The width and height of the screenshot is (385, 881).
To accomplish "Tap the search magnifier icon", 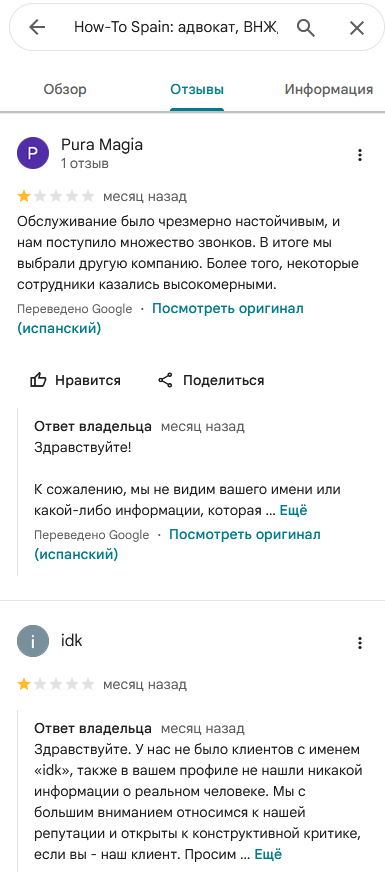I will tap(306, 27).
